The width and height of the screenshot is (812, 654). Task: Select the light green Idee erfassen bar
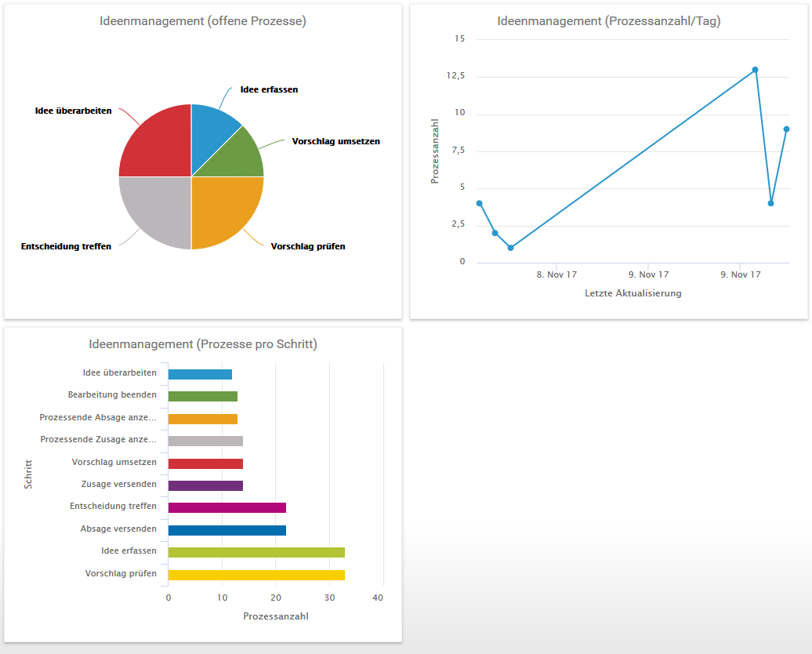pyautogui.click(x=256, y=553)
